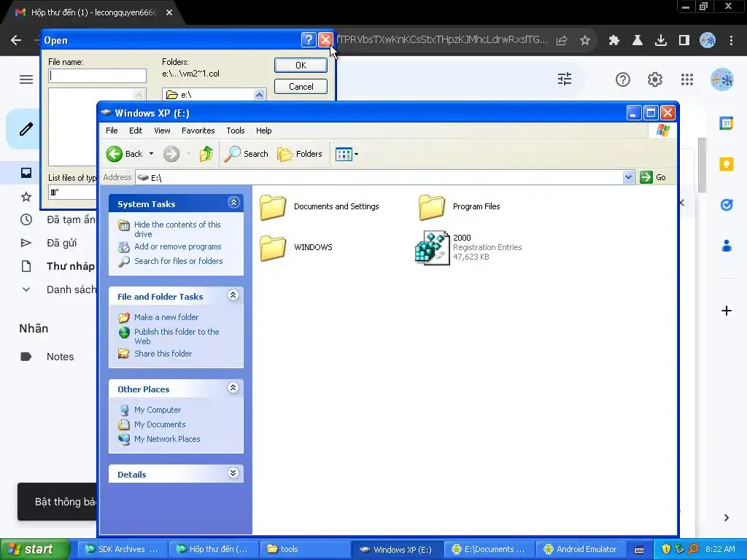This screenshot has width=747, height=560.
Task: Click Make a new folder
Action: pyautogui.click(x=166, y=317)
